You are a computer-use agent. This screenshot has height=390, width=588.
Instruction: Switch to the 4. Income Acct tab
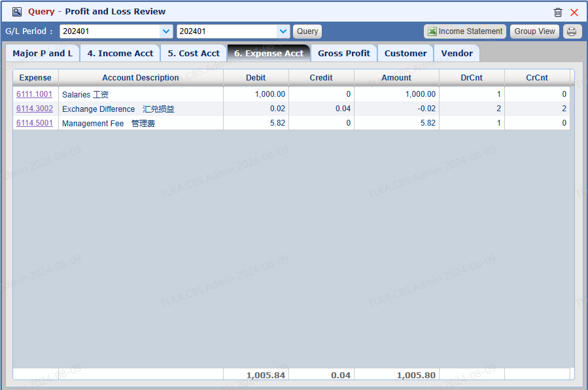coord(120,53)
